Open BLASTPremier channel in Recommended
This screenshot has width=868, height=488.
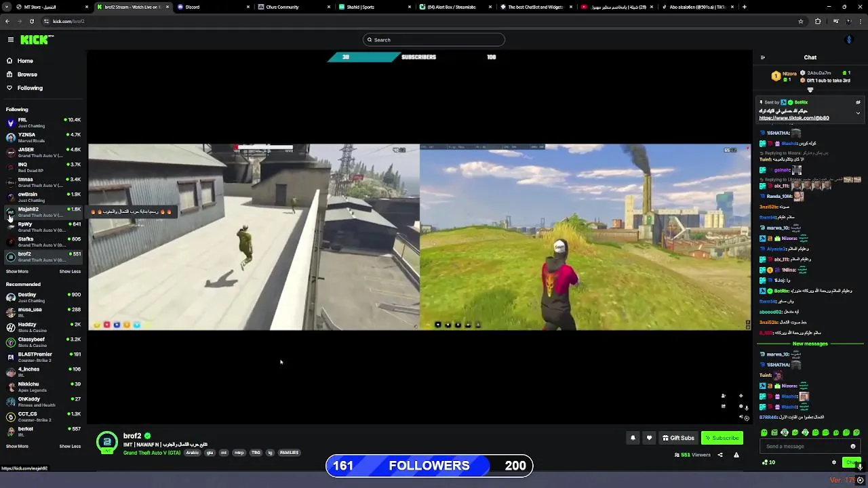pos(43,357)
